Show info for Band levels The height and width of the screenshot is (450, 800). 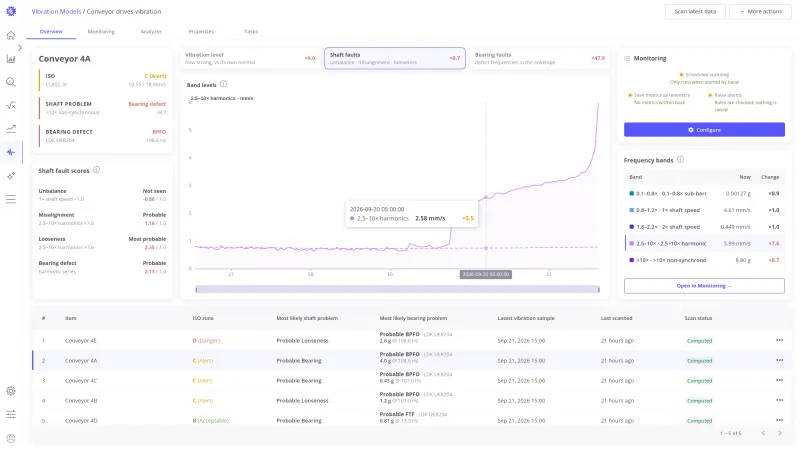[x=223, y=84]
